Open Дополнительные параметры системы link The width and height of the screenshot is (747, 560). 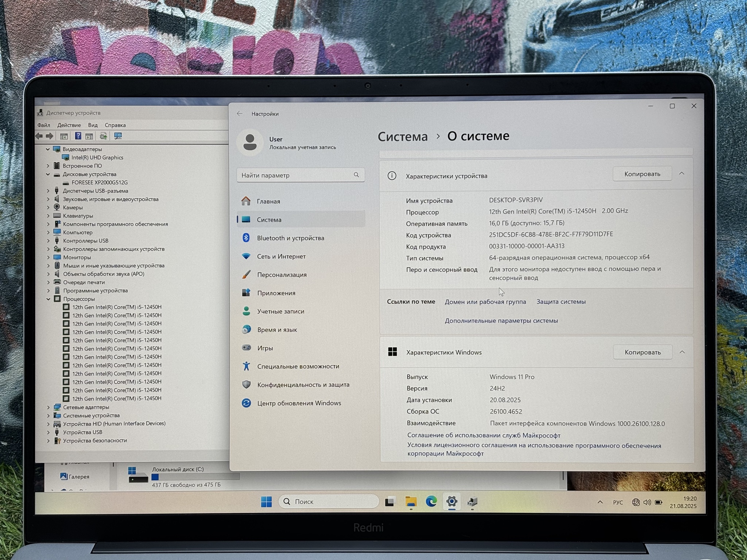click(501, 321)
